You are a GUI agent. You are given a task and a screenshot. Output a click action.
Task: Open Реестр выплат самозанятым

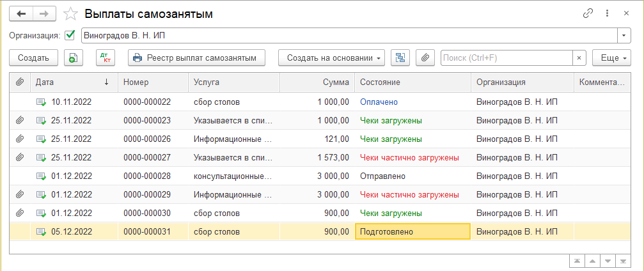coord(196,58)
